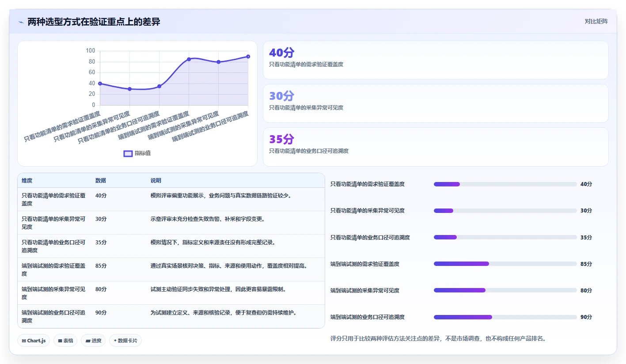Click the 对比矩阵 label in header
The image size is (626, 364).
click(x=596, y=21)
